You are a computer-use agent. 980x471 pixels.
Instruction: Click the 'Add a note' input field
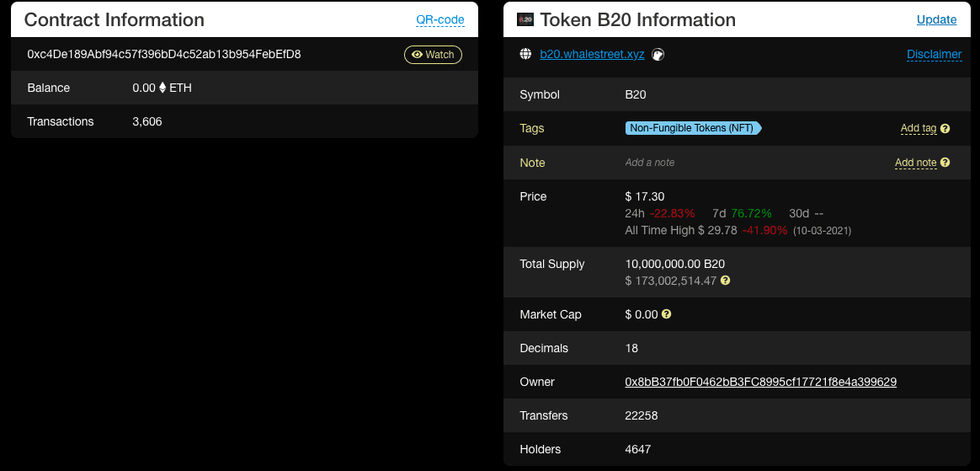point(649,163)
